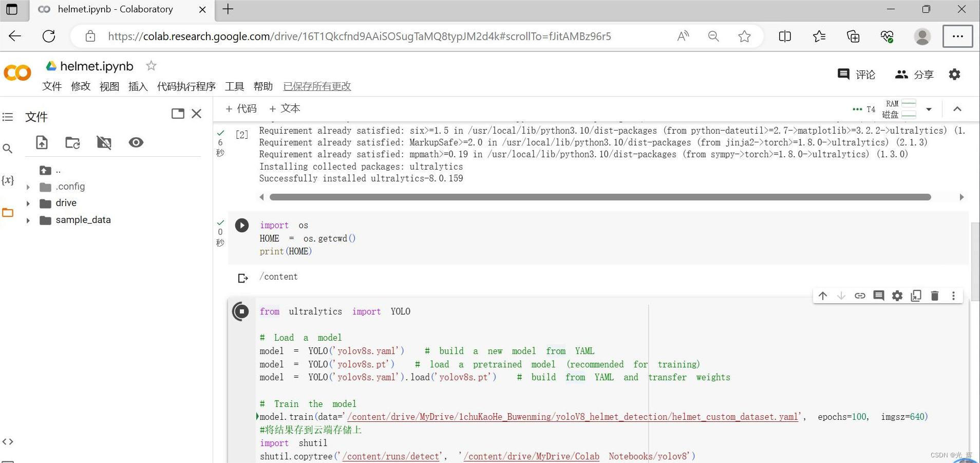Click the output clear icon beside /content
Image resolution: width=980 pixels, height=463 pixels.
(x=243, y=278)
